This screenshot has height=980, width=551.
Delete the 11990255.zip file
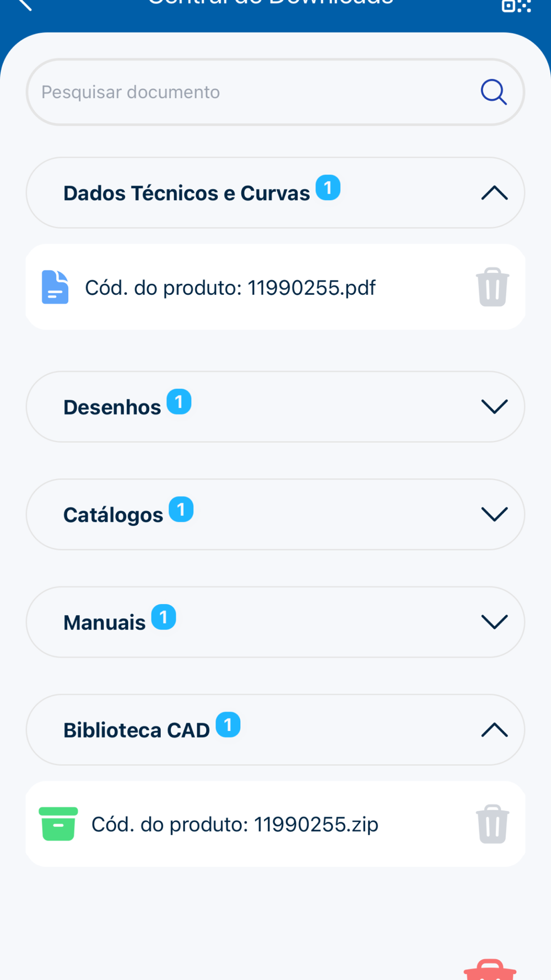(x=493, y=824)
